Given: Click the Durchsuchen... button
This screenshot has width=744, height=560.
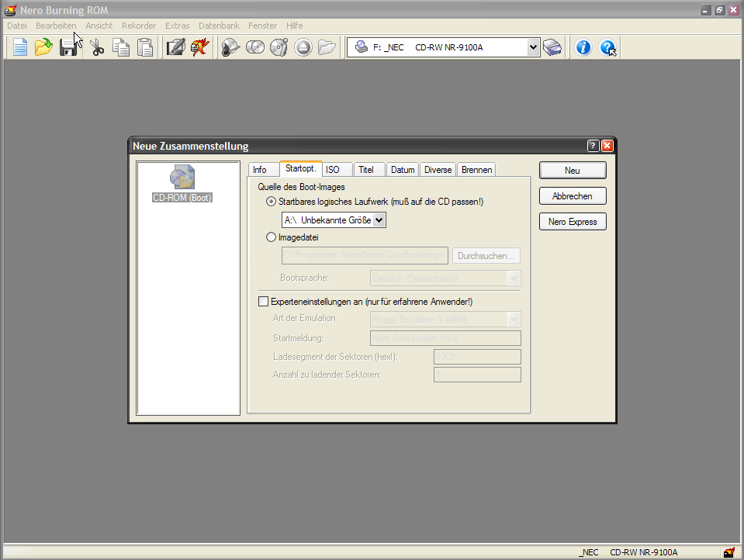Looking at the screenshot, I should [486, 256].
